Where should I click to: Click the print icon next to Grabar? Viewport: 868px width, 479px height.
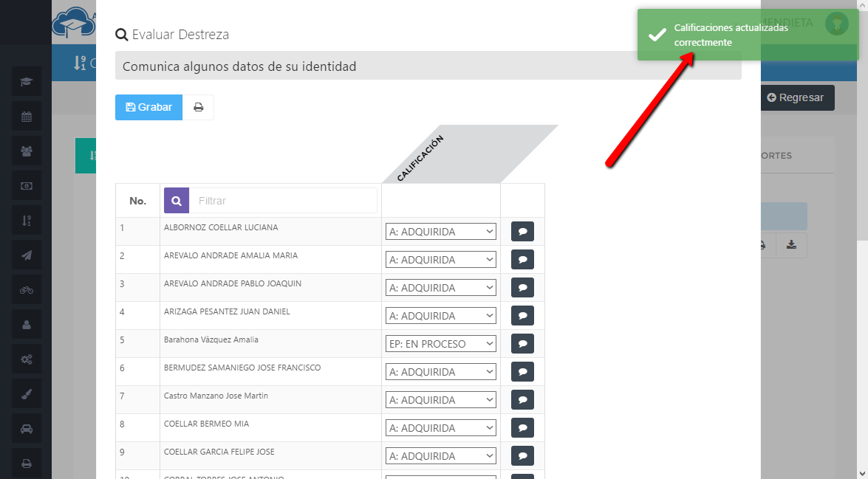click(x=198, y=107)
